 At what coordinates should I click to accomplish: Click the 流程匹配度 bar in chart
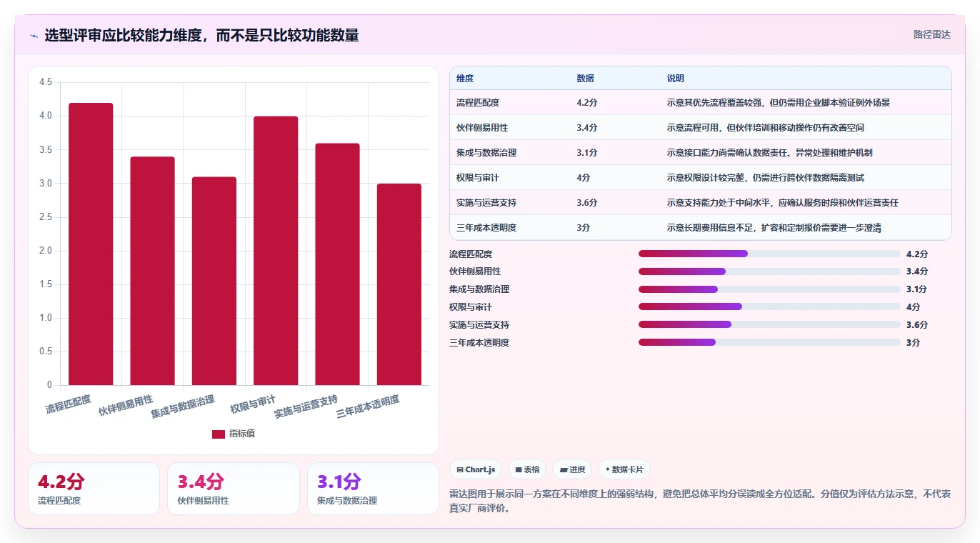[x=91, y=244]
